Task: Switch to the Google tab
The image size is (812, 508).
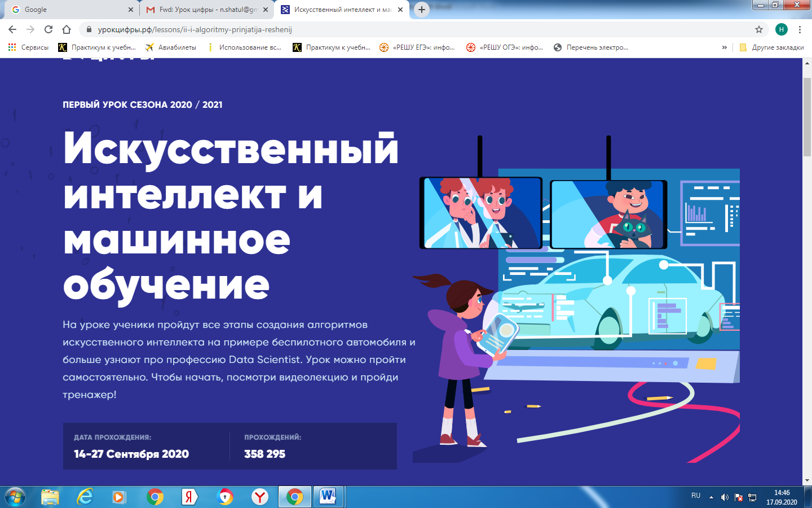Action: coord(68,10)
